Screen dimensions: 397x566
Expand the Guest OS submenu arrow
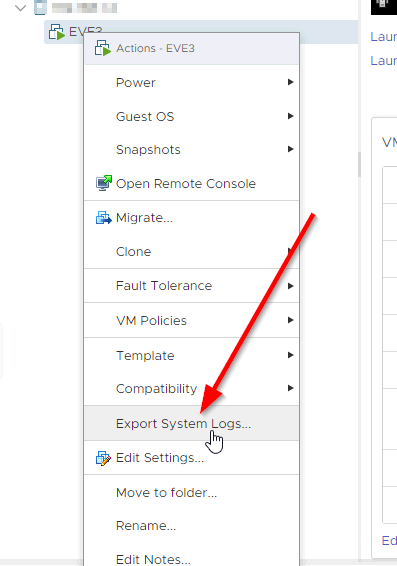click(290, 116)
